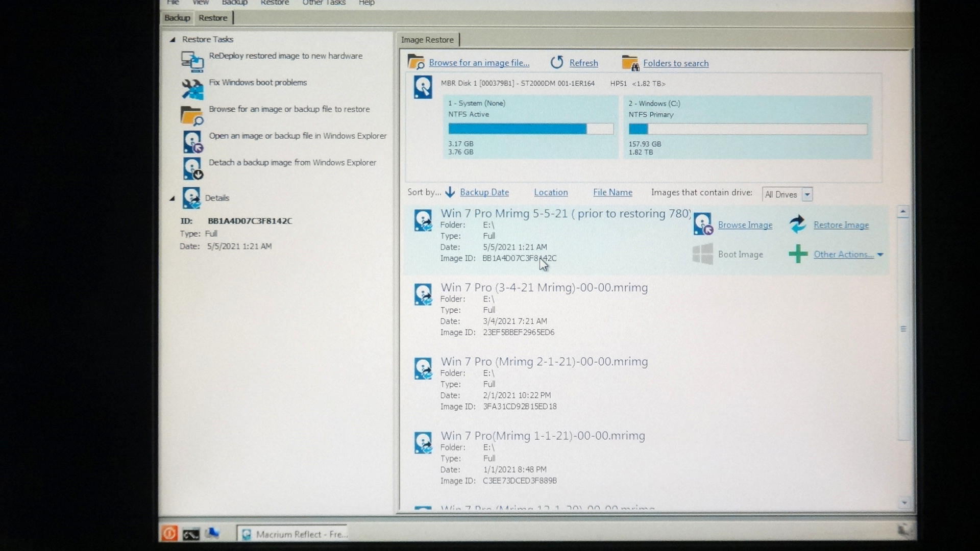The height and width of the screenshot is (551, 980).
Task: Click the Refresh circular arrow icon
Action: click(x=557, y=62)
